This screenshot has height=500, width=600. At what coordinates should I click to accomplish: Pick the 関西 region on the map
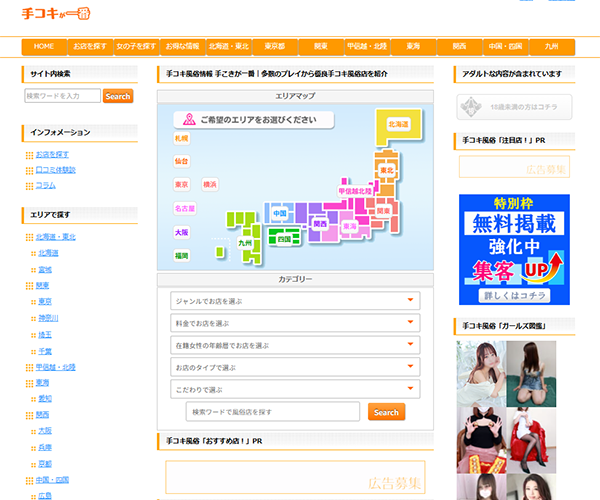(319, 224)
